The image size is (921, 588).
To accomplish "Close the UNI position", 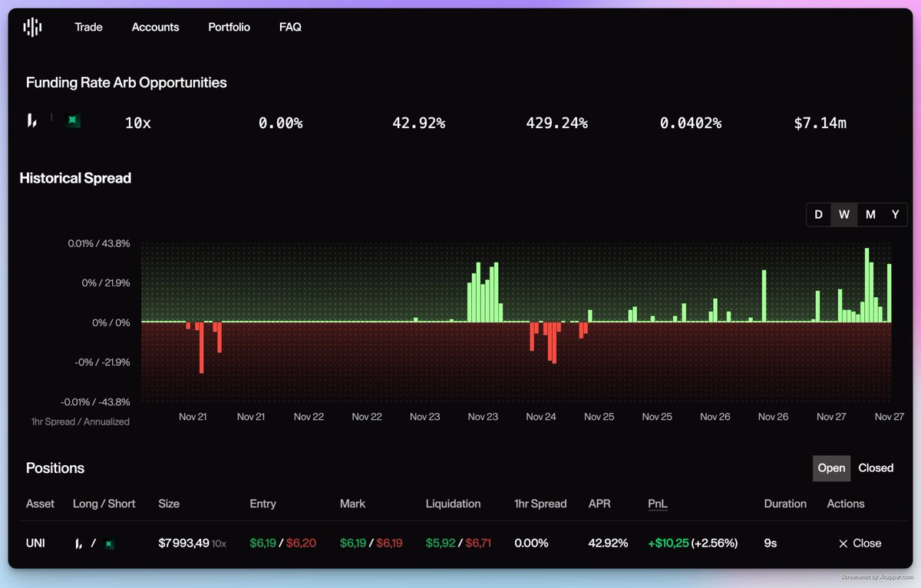I will pyautogui.click(x=860, y=543).
